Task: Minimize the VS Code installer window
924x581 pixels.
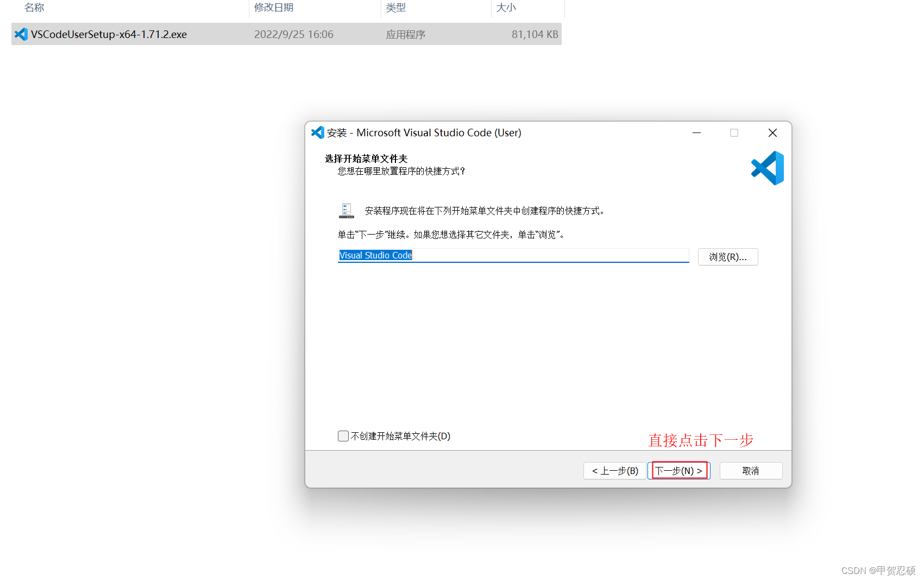Action: [696, 132]
